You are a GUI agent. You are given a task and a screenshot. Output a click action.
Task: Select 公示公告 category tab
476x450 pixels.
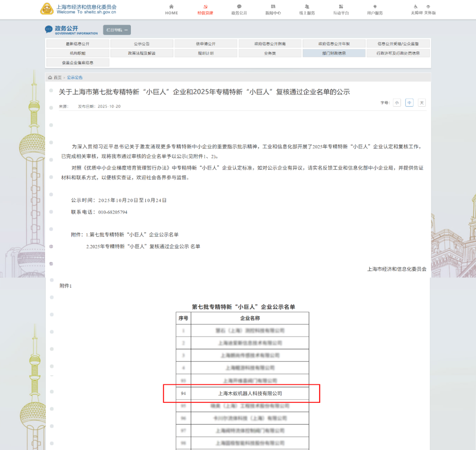coord(141,44)
